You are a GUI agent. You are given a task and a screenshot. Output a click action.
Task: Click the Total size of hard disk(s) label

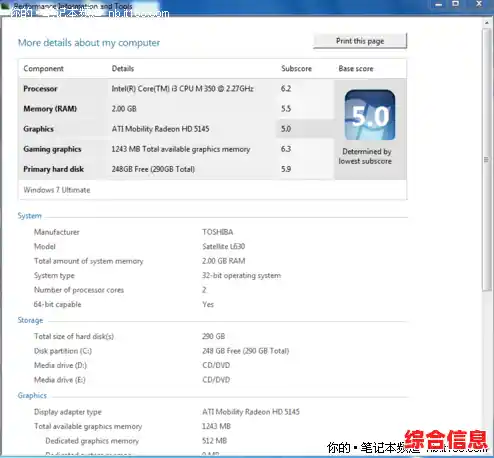[74, 336]
